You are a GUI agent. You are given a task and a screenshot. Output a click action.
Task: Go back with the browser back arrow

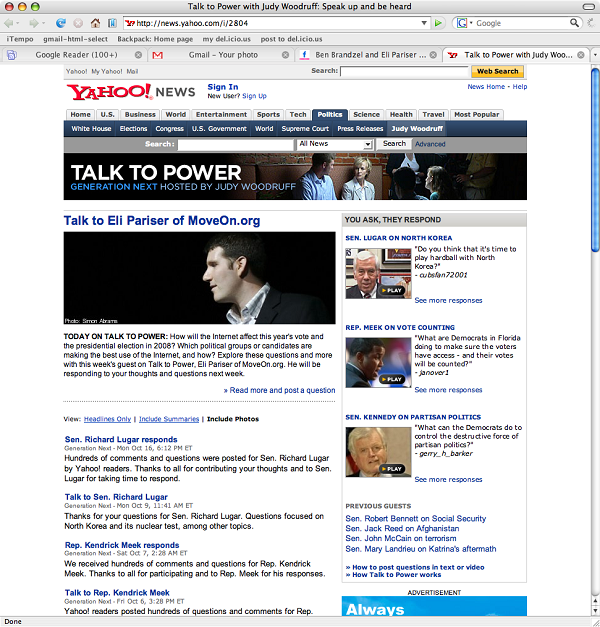click(9, 23)
